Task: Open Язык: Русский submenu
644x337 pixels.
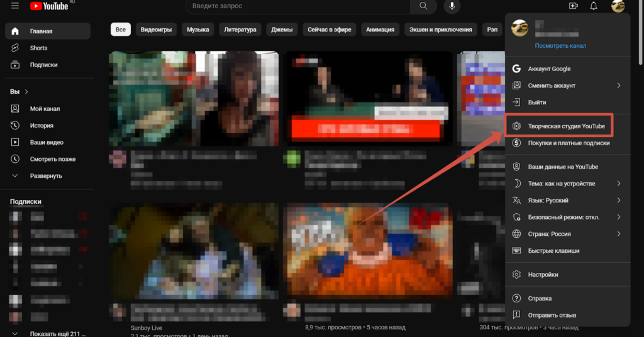Action: 568,201
